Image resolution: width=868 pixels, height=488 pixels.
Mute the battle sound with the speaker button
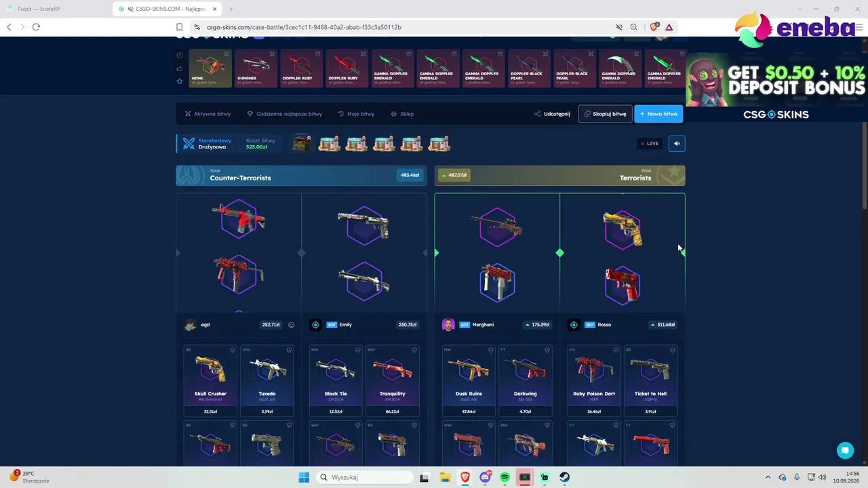pyautogui.click(x=676, y=143)
